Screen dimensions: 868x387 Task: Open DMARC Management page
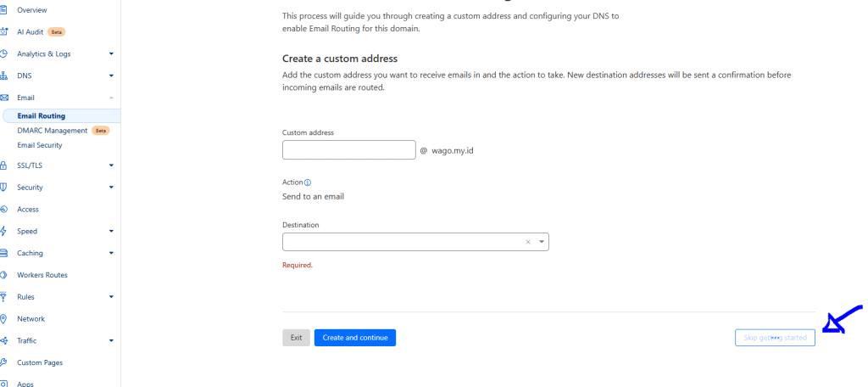(x=52, y=131)
